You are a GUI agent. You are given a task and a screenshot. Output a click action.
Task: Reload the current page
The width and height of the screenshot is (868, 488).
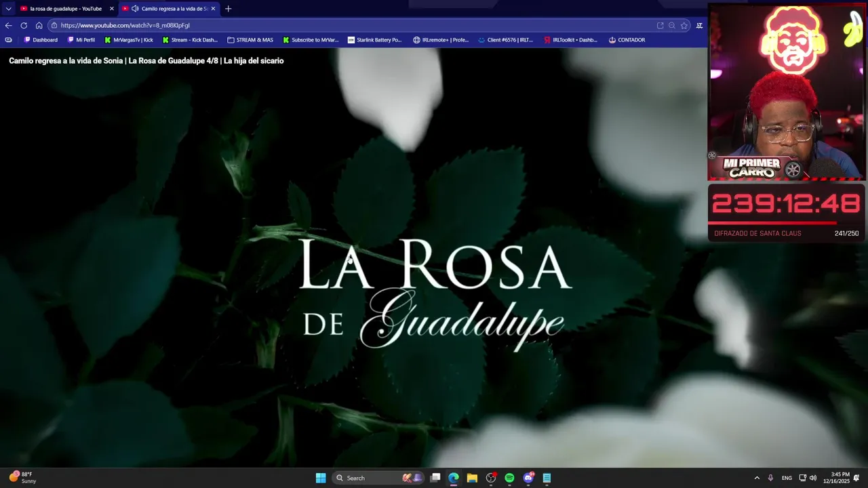[24, 25]
